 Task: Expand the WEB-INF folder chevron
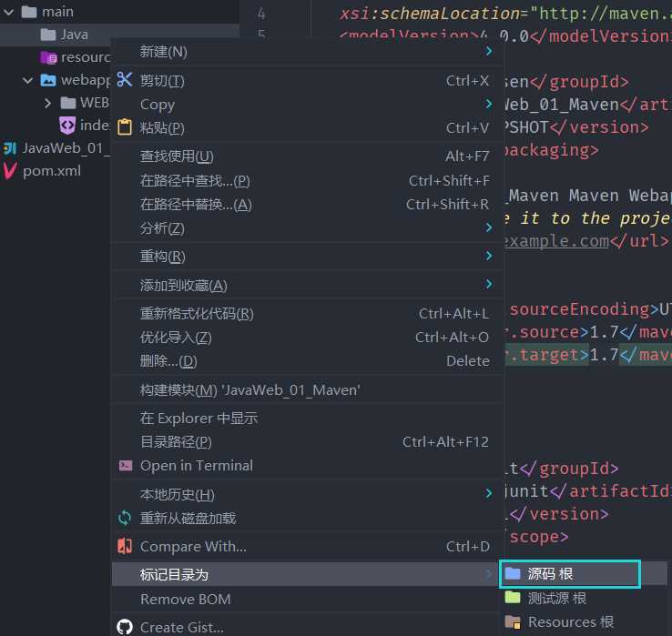48,103
